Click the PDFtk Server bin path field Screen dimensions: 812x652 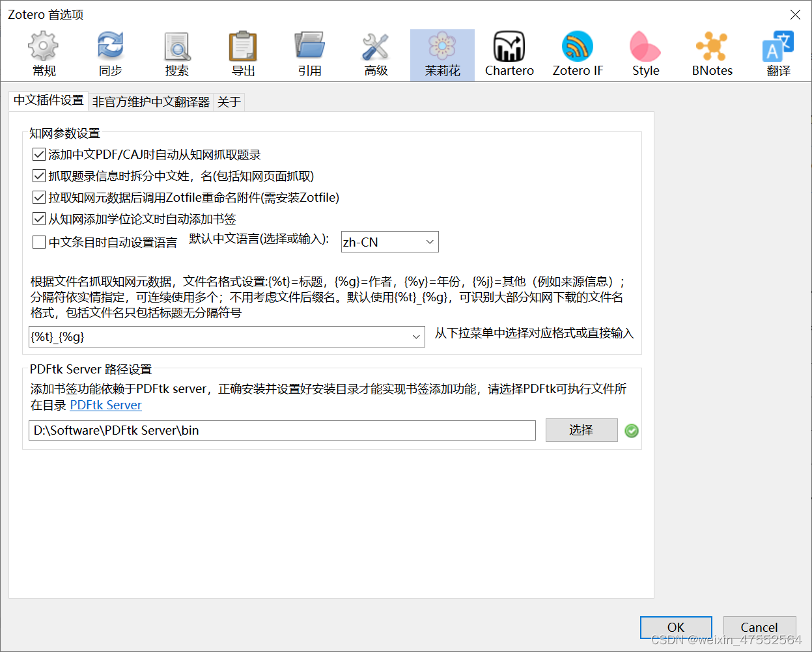click(x=282, y=430)
